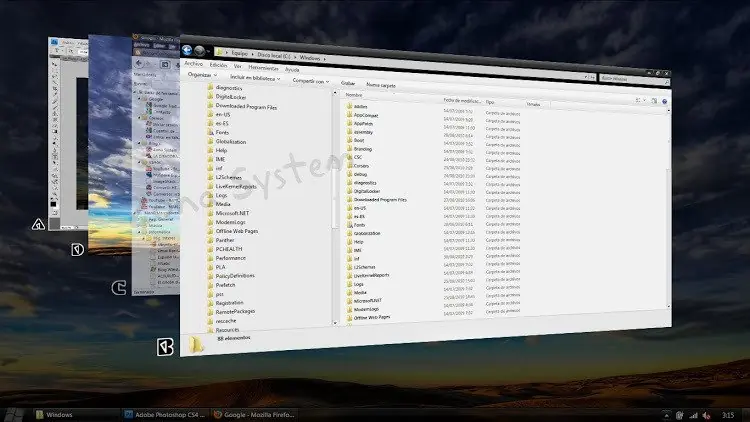The image size is (750, 422).
Task: Open the Herramientas menu
Action: [x=264, y=67]
